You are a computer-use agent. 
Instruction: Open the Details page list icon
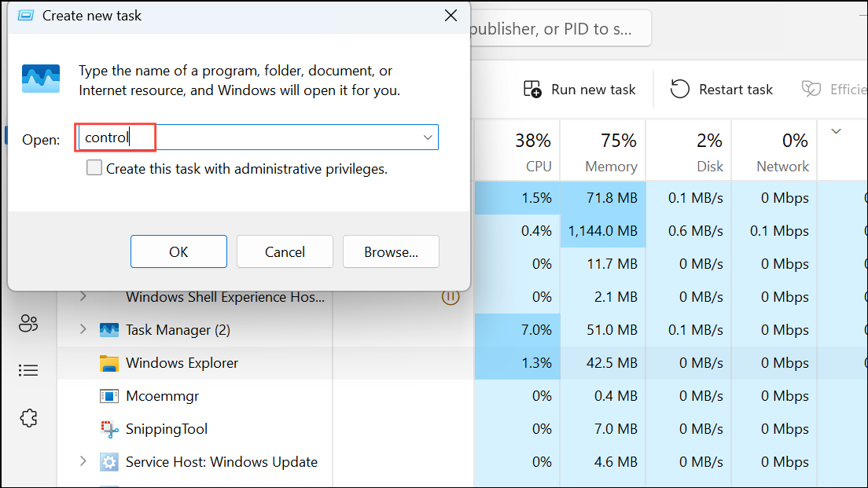click(28, 370)
